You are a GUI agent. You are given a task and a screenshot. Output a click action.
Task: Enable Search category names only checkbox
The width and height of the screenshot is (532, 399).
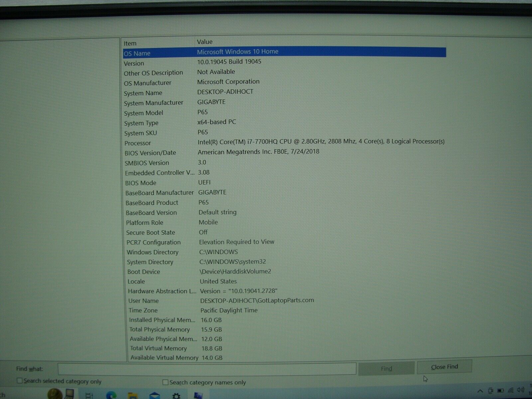click(x=165, y=382)
